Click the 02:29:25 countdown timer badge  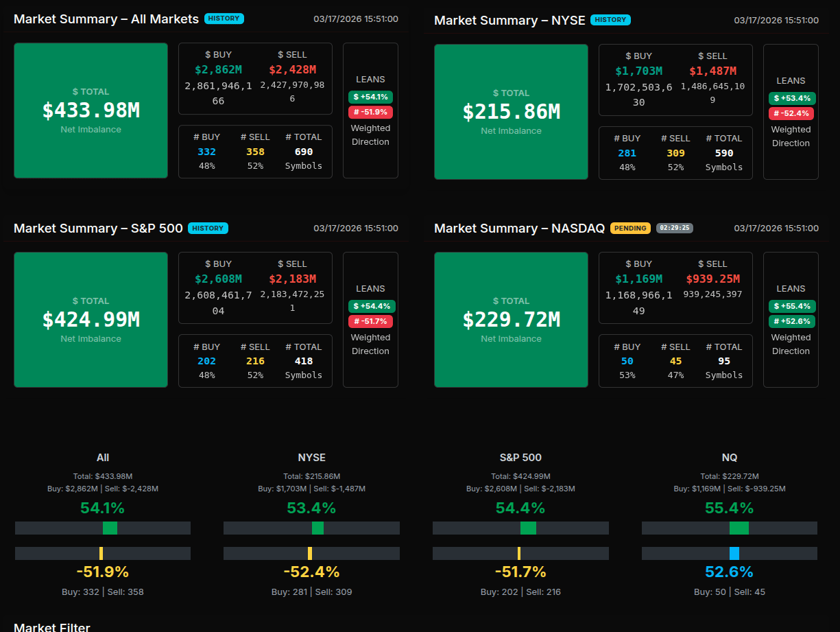674,228
